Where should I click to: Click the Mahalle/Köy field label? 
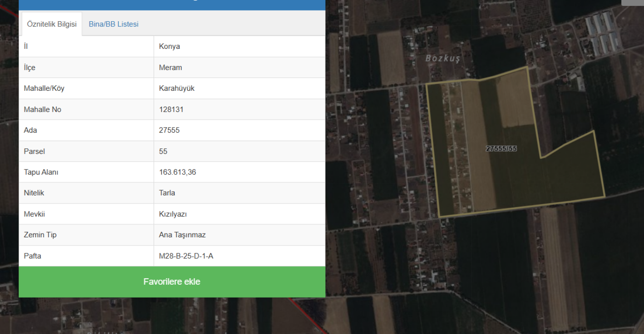click(x=44, y=88)
